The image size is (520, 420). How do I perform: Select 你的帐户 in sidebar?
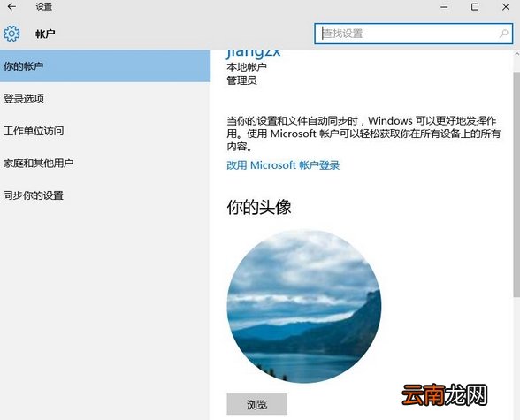coord(105,66)
